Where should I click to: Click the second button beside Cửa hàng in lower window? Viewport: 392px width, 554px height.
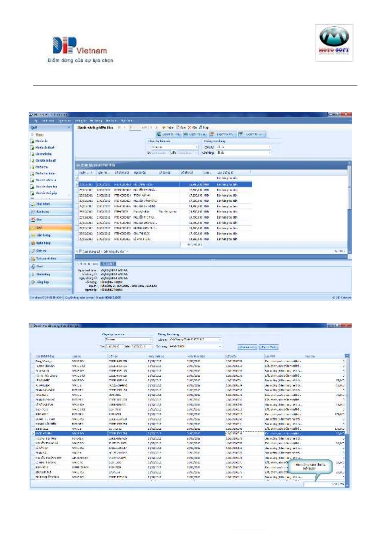[269, 347]
